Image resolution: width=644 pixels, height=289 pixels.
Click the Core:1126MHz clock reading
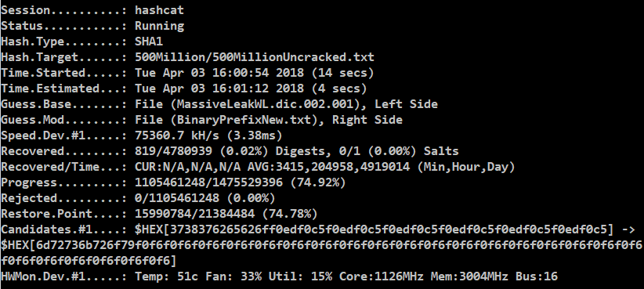pos(381,276)
